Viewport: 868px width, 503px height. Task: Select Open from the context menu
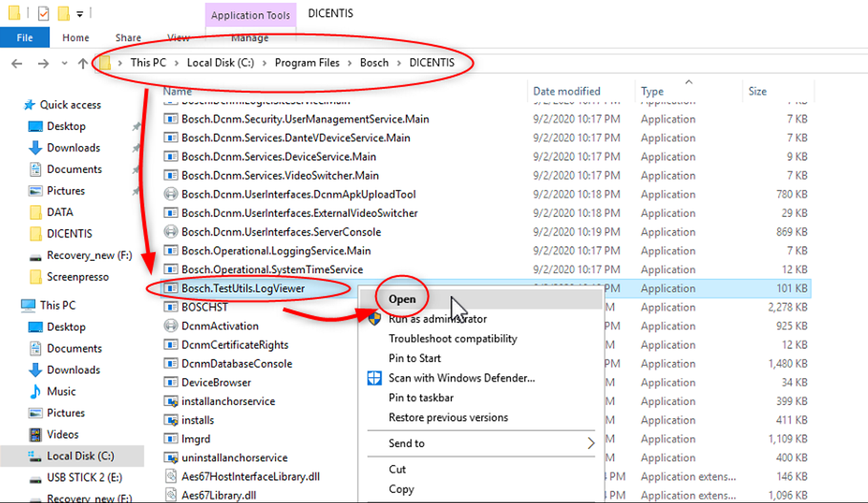[x=402, y=299]
